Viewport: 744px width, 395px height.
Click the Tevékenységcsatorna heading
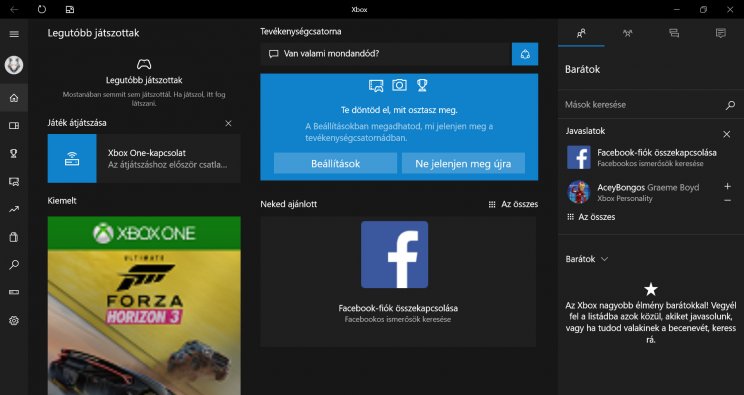[x=300, y=32]
